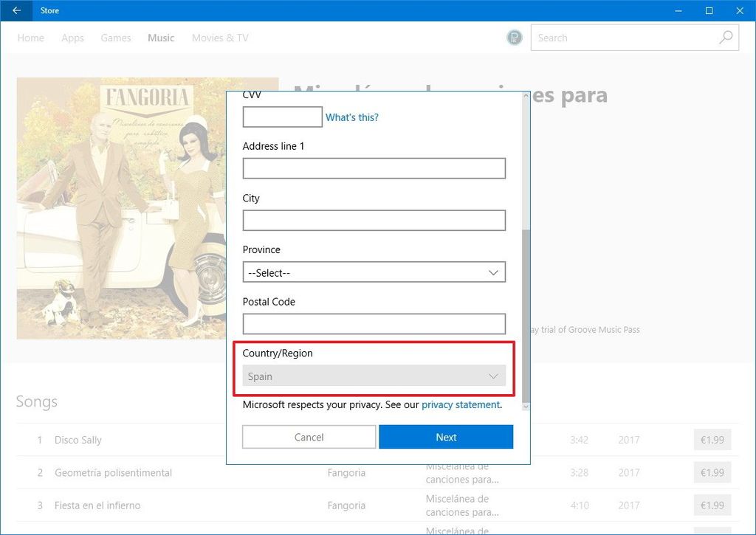Switch to the Home tab
The height and width of the screenshot is (535, 756).
click(30, 38)
